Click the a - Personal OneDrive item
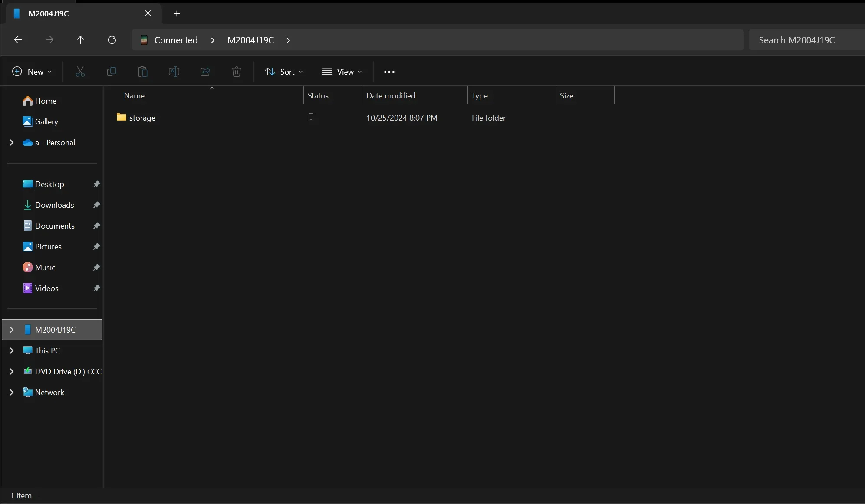 pos(55,143)
